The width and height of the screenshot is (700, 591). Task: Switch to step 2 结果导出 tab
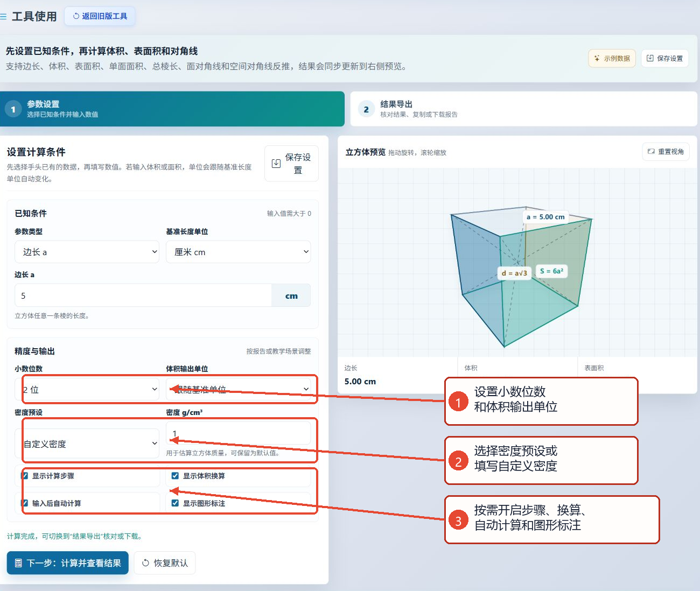tap(523, 109)
